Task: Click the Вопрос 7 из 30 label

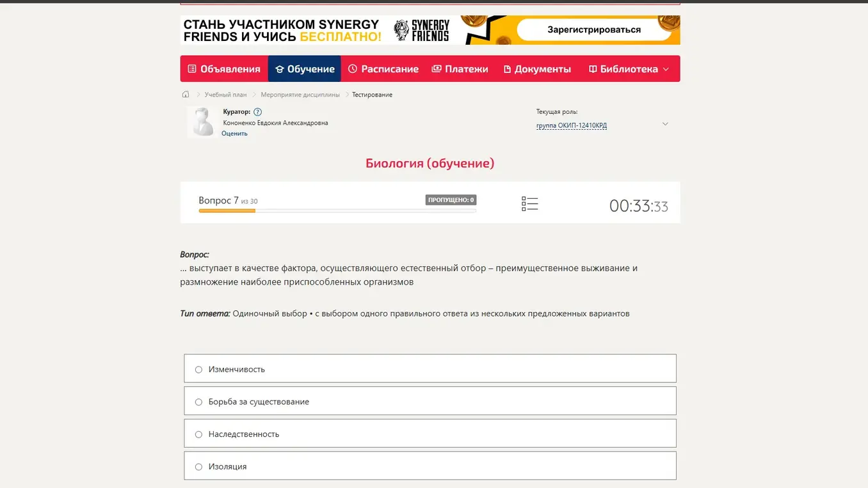Action: [x=228, y=200]
